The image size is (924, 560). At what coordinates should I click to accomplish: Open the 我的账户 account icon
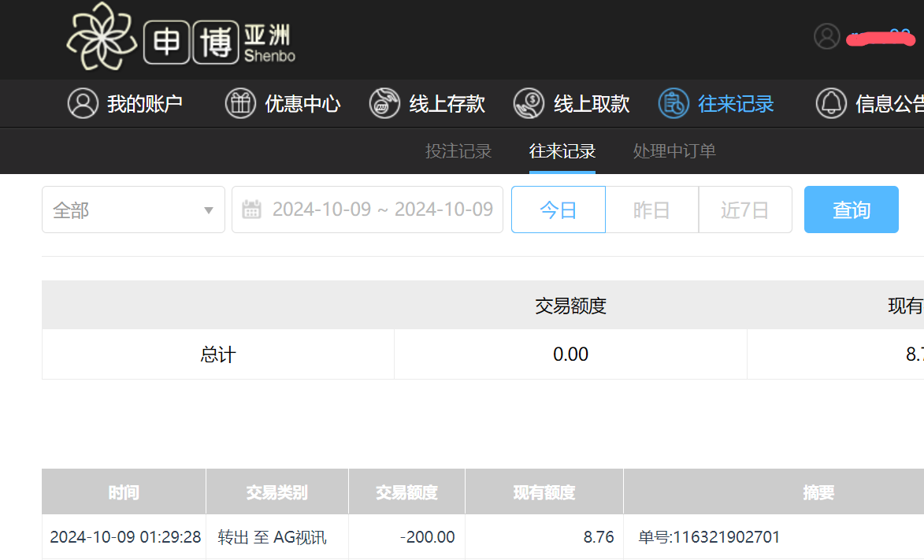(x=83, y=103)
